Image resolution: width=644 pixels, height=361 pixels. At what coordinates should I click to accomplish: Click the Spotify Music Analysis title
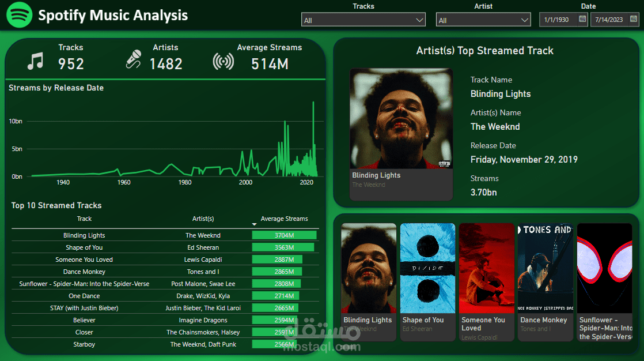[113, 15]
